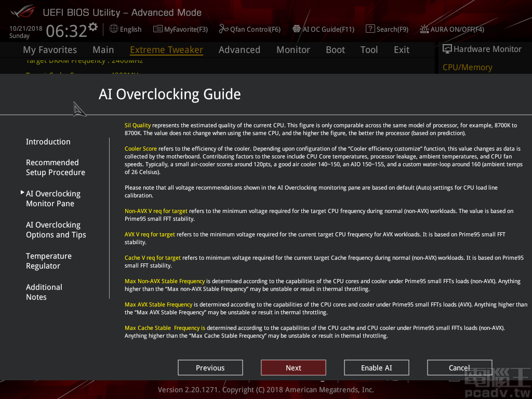532x399 pixels.
Task: Click the Hardware Monitor display icon
Action: pyautogui.click(x=447, y=49)
